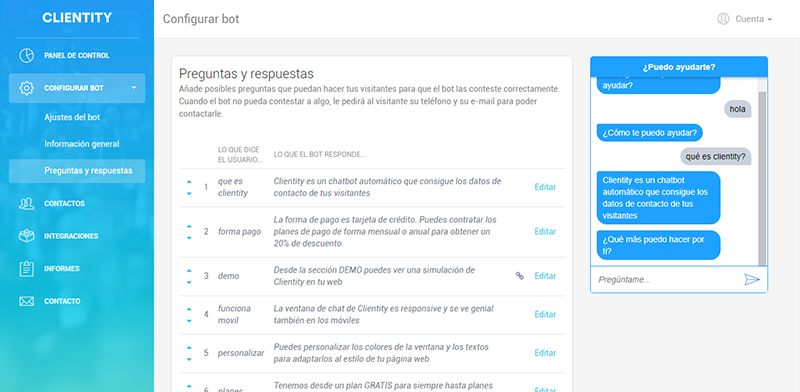800x392 pixels.
Task: Click the link icon in the demo row
Action: (519, 276)
